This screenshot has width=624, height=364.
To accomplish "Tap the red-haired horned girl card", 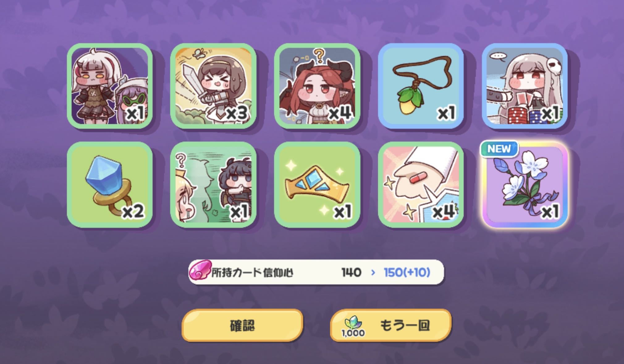I will [317, 86].
